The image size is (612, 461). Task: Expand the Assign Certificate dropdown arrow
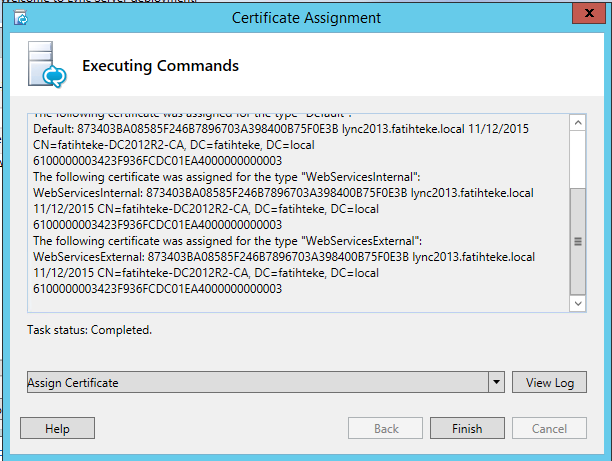pos(497,382)
